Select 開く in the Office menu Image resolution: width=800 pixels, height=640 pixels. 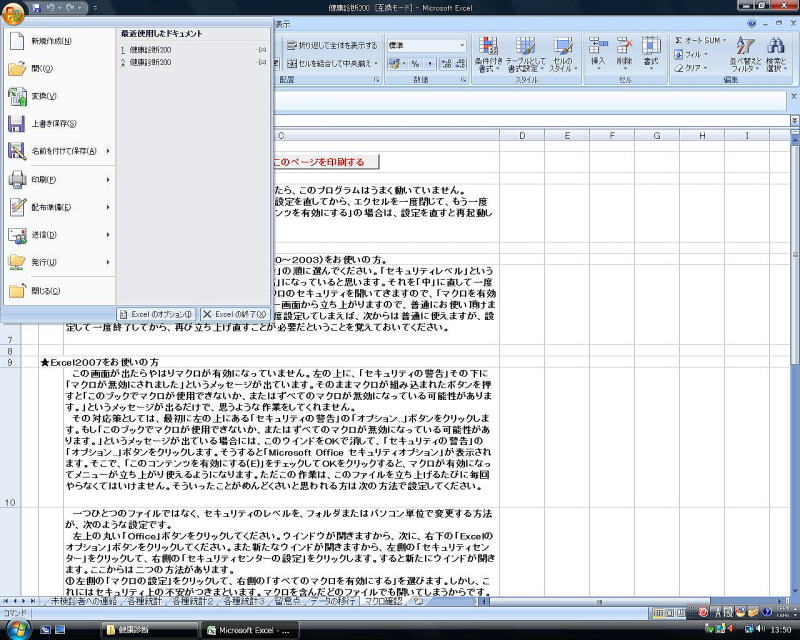click(x=60, y=68)
